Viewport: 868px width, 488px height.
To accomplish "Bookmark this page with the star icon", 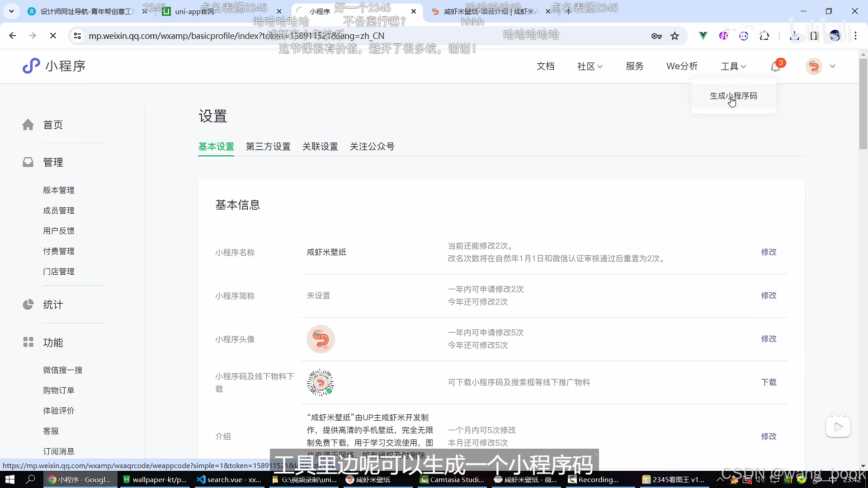I will (x=675, y=36).
